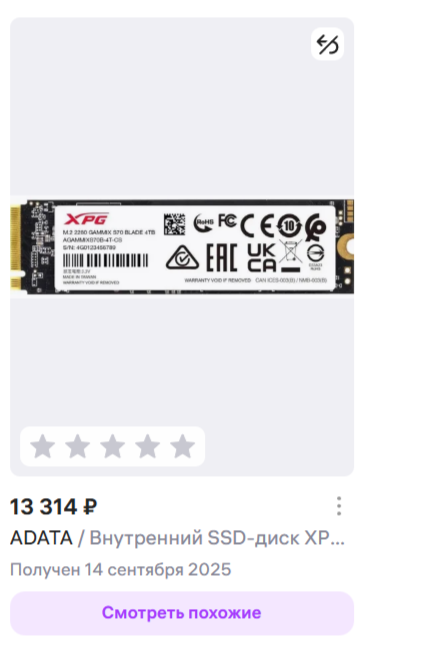Click the barcode on the SSD label
The image size is (448, 651).
(105, 261)
